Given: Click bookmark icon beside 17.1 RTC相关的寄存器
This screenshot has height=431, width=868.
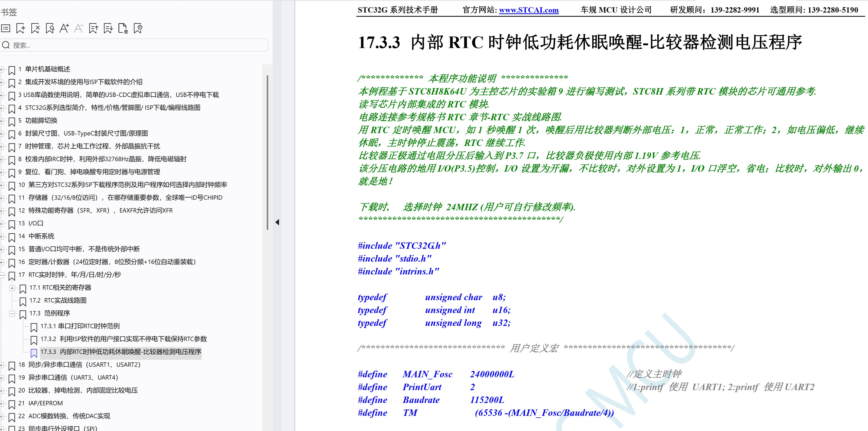Looking at the screenshot, I should [x=23, y=289].
